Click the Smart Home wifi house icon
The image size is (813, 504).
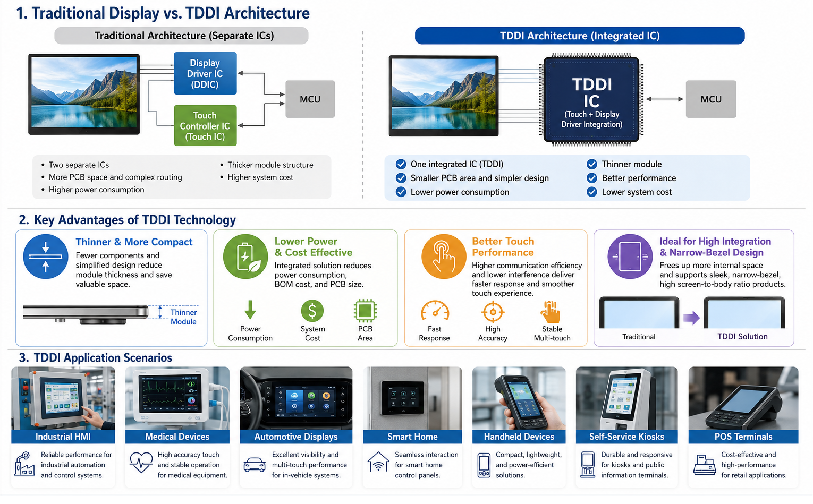tap(378, 462)
